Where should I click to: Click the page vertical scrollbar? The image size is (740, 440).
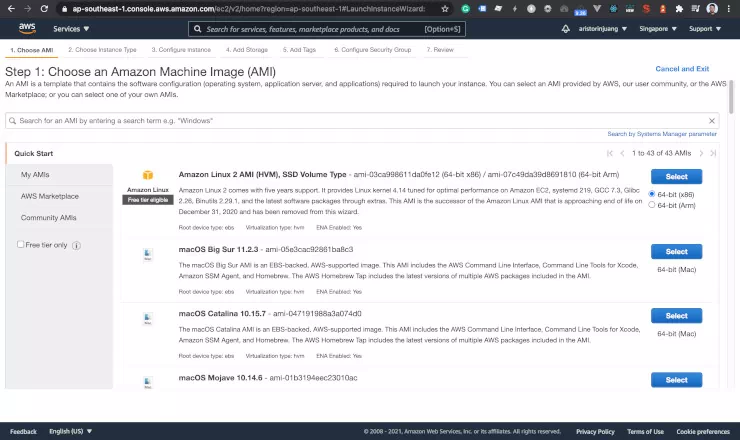[x=731, y=97]
